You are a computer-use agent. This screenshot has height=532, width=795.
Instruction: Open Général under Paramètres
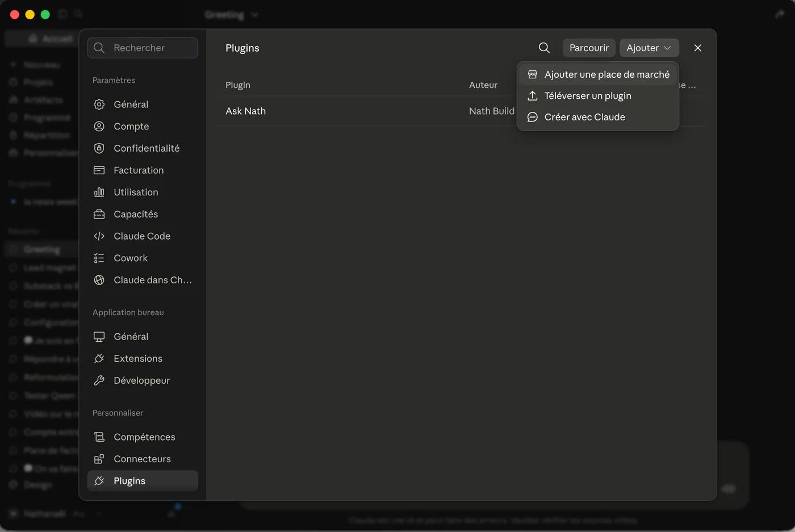click(143, 104)
